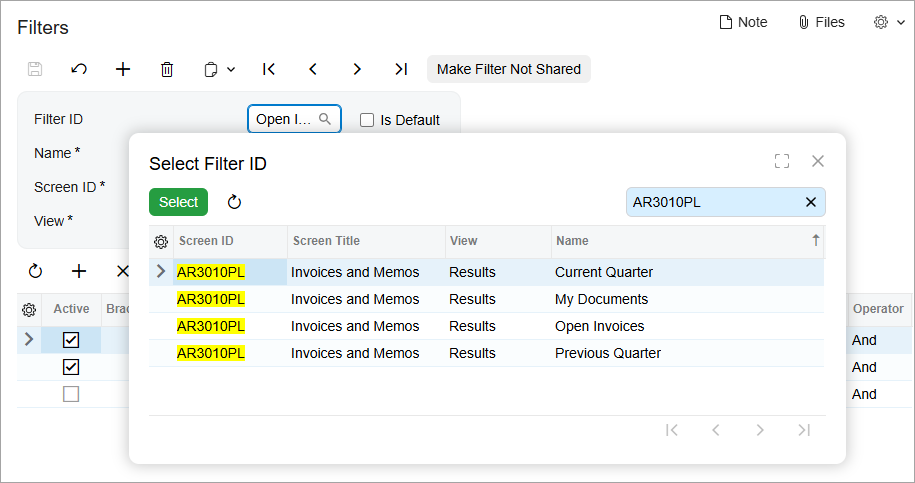Click the Operator column header
The image size is (915, 483).
[x=878, y=309]
